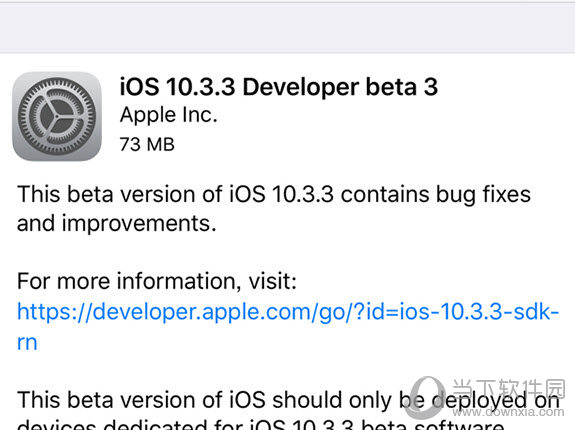
Task: Click the "Apple Inc." publisher text
Action: pyautogui.click(x=169, y=115)
